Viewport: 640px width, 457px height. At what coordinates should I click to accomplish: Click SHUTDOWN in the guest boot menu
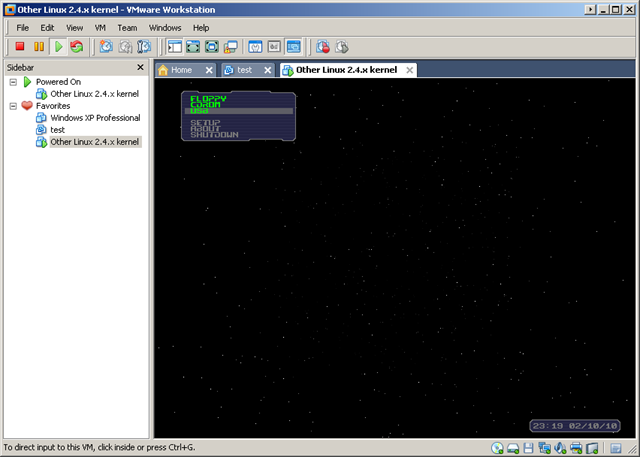point(214,134)
